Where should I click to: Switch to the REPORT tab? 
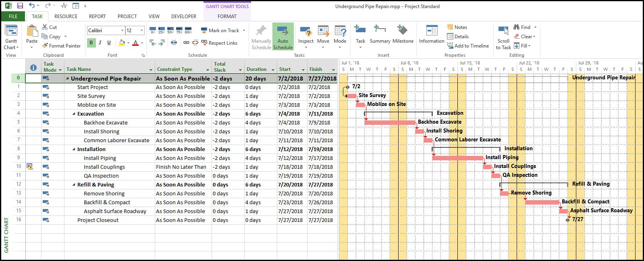point(97,16)
